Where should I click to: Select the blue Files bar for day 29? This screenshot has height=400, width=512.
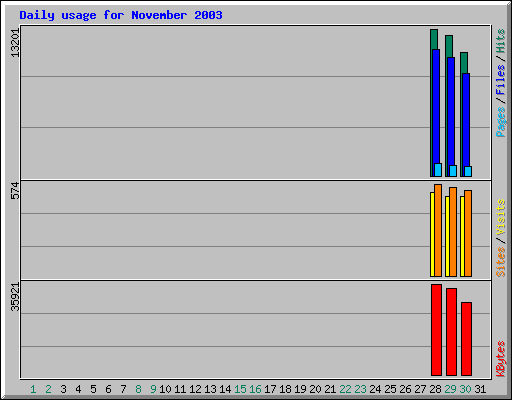[451, 111]
